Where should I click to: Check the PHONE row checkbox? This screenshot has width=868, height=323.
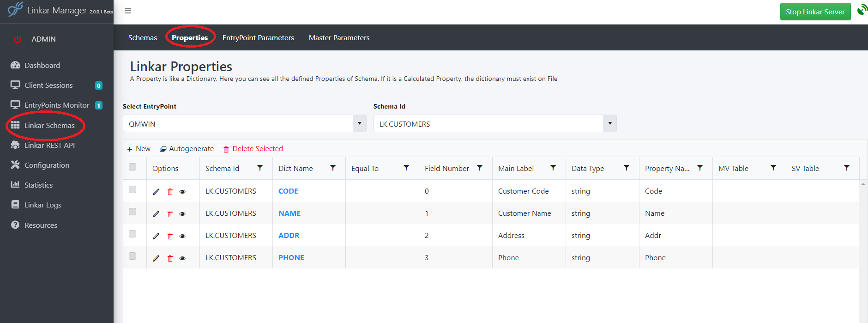[133, 256]
